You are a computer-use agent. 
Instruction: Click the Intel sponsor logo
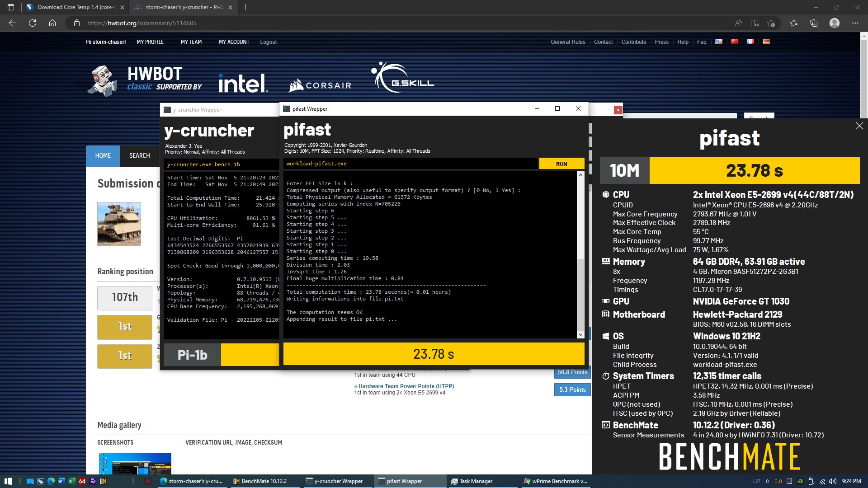pyautogui.click(x=243, y=83)
